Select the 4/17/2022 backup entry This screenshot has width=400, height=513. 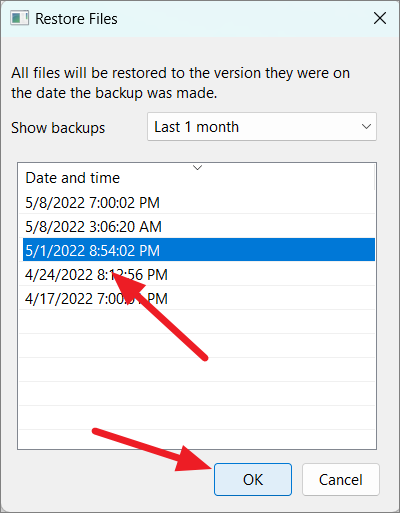pos(199,299)
